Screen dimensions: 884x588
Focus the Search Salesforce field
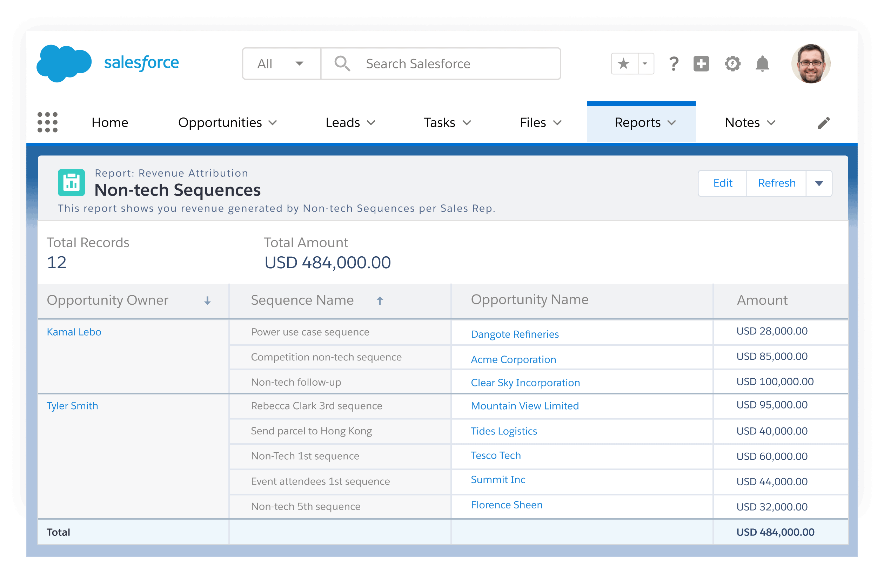441,63
